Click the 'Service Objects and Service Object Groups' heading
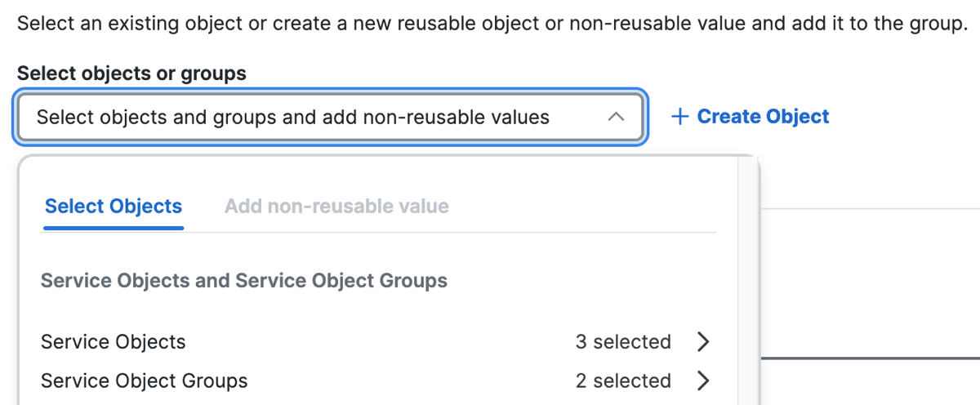This screenshot has height=405, width=980. coord(244,281)
